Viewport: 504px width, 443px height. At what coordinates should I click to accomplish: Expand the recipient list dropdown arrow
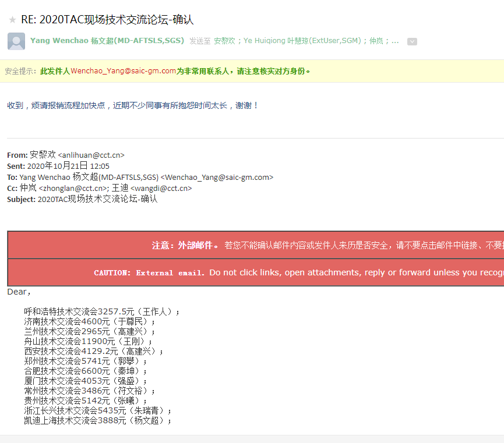tap(412, 41)
